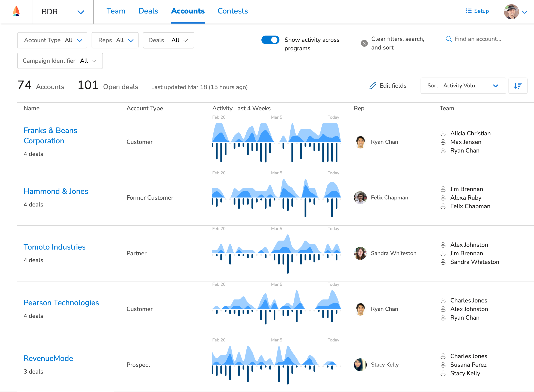Toggle show activity across programs
Image resolution: width=534 pixels, height=392 pixels.
[x=270, y=40]
